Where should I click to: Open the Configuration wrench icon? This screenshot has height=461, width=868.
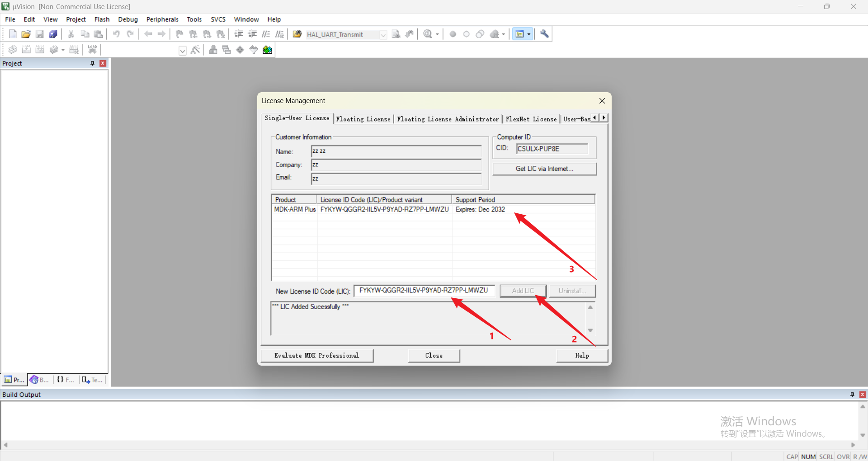(544, 34)
